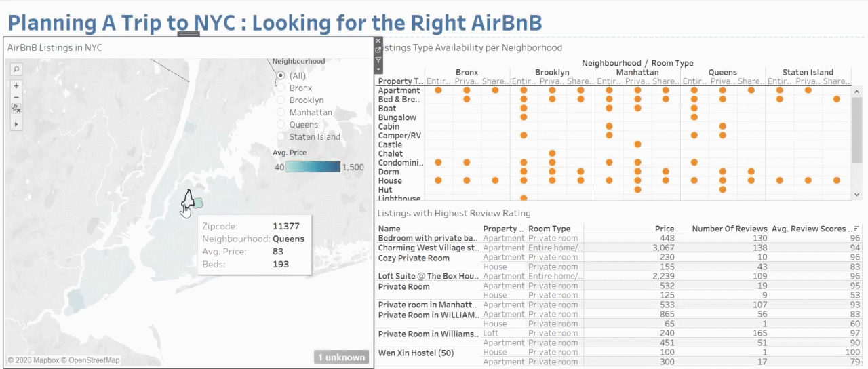868x369 pixels.
Task: Click the price value 2,239
Action: [665, 277]
